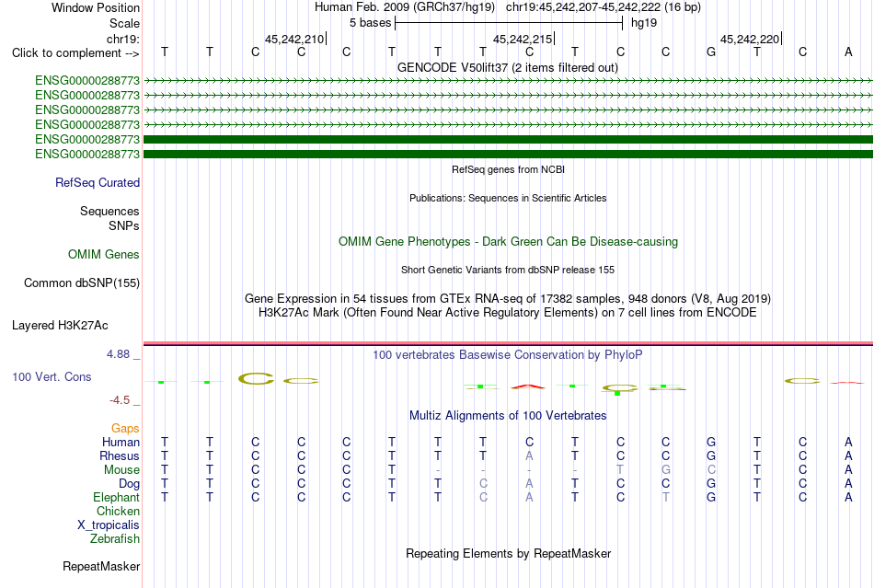
Task: Click the 'Sequences SNPs' side label
Action: coord(109,218)
